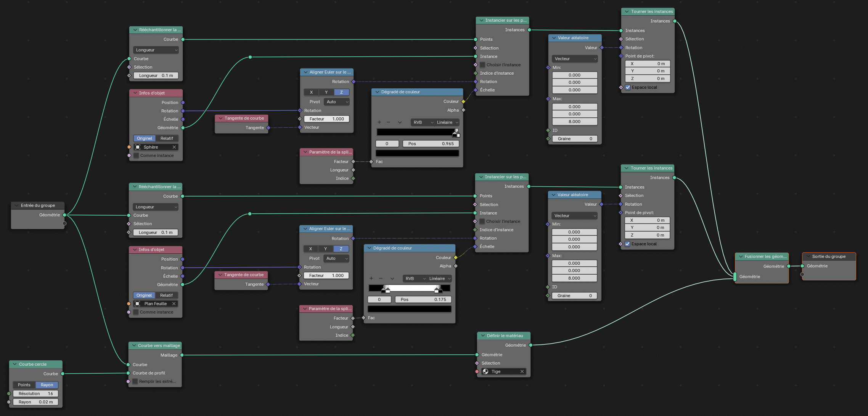
Task: Open Pivot Auto dropdown in top align node
Action: click(337, 102)
